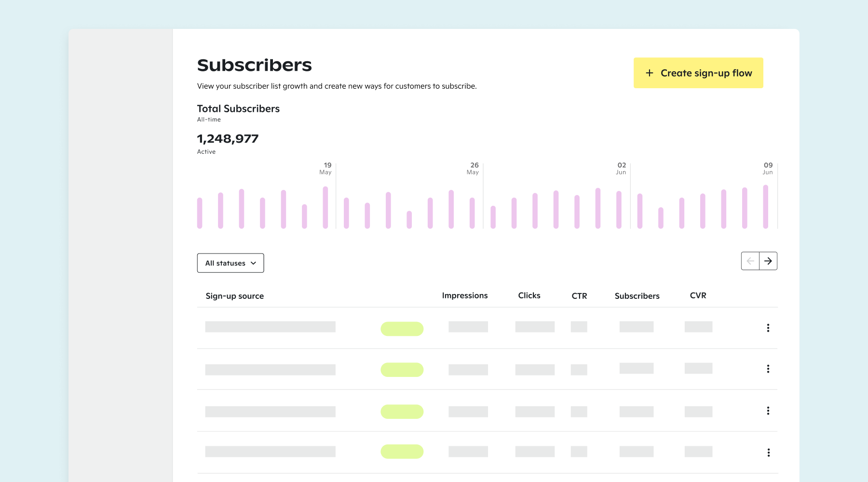The image size is (868, 482).
Task: Select the 19 May marker on the chart
Action: 326,169
